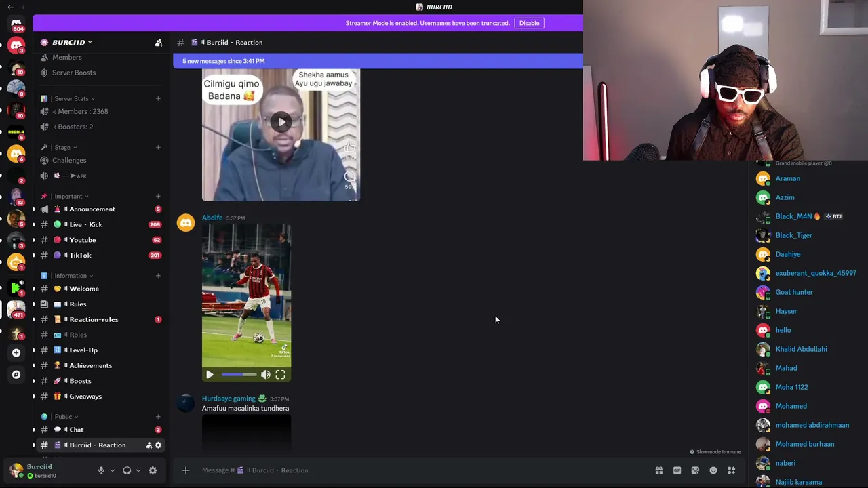Image resolution: width=868 pixels, height=488 pixels.
Task: Add channel to Server Stats category
Action: click(x=158, y=98)
